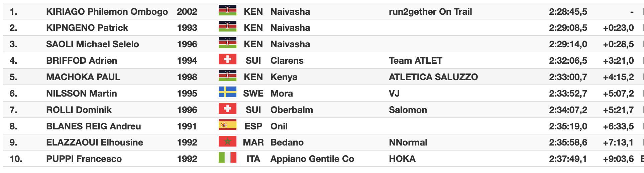This screenshot has width=644, height=173.
Task: Click ATLETICA SALUZZO team name
Action: point(433,77)
